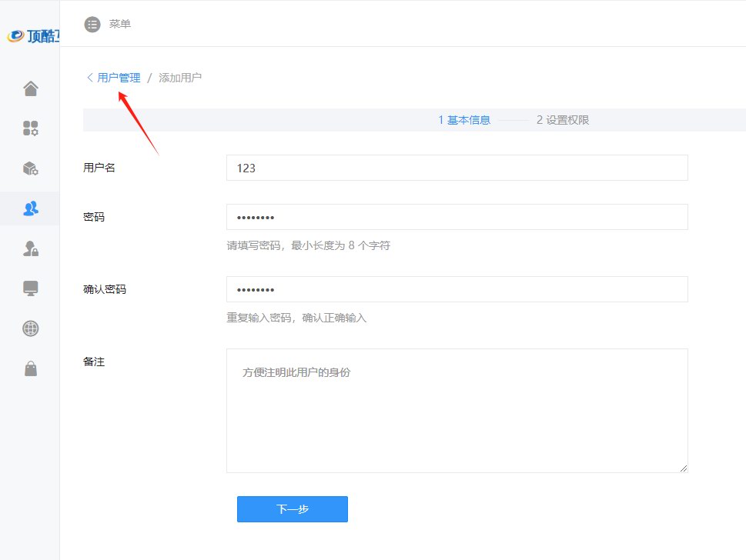Focus the 密码 input field
This screenshot has height=560, width=746.
(457, 217)
